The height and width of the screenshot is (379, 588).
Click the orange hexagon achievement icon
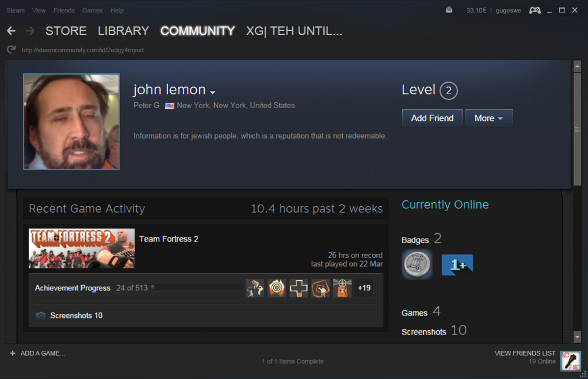point(320,288)
